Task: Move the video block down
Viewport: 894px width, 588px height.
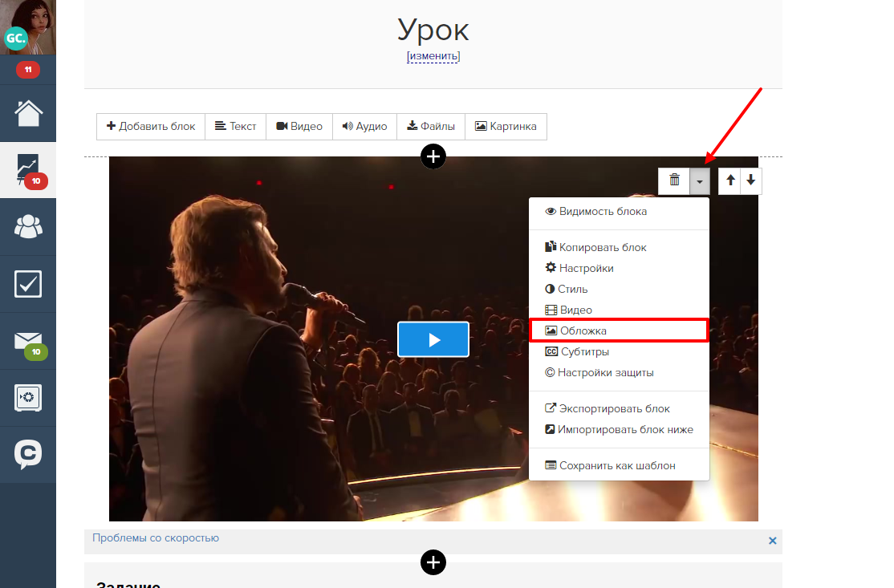Action: point(750,180)
